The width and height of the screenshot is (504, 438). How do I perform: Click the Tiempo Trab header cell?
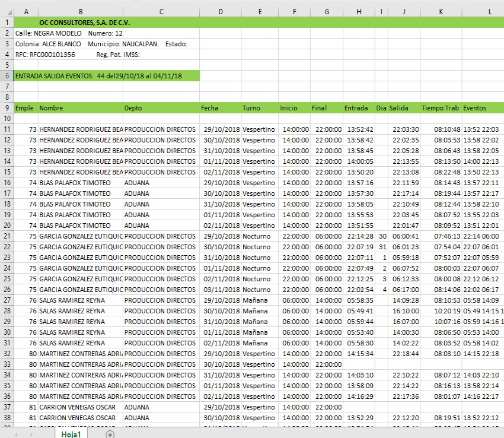(x=441, y=108)
